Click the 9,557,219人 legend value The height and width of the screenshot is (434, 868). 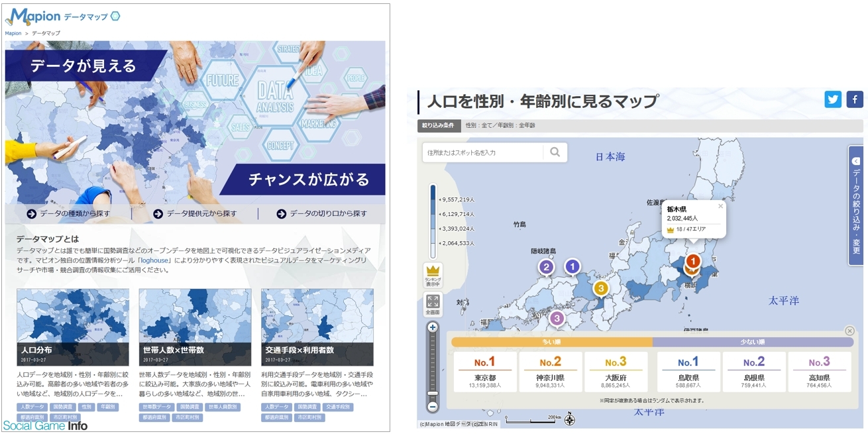[x=458, y=199]
